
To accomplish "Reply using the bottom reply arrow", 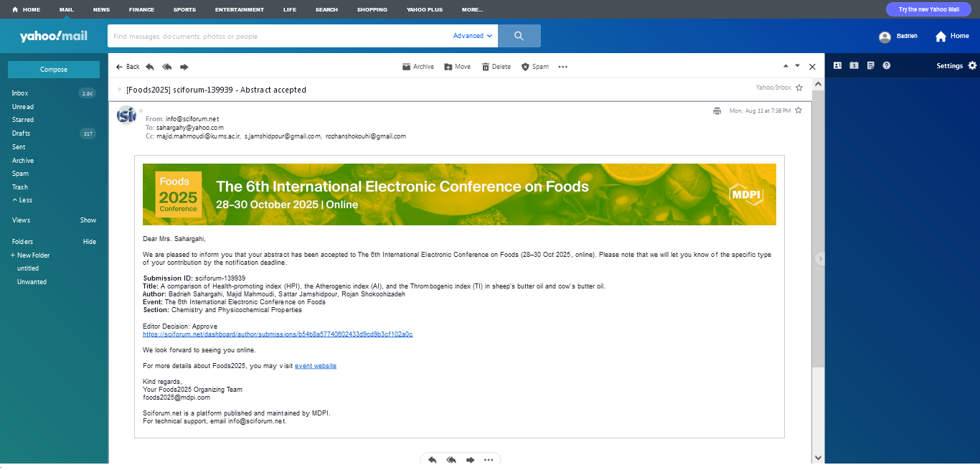I will click(432, 460).
